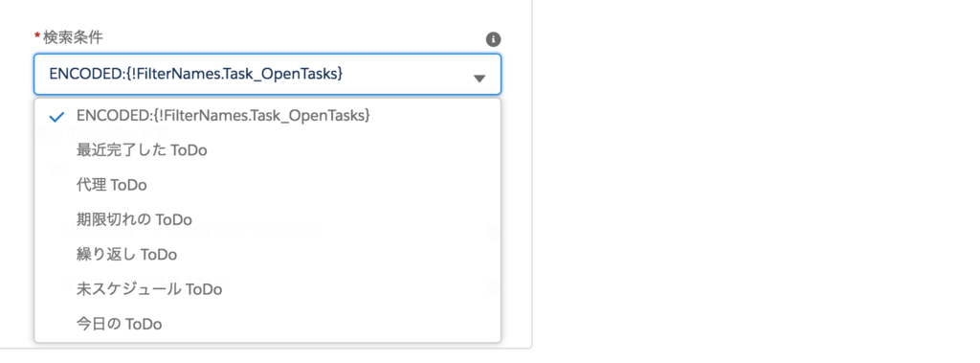The height and width of the screenshot is (363, 980).
Task: Click the 検索条件 field label
Action: click(73, 37)
